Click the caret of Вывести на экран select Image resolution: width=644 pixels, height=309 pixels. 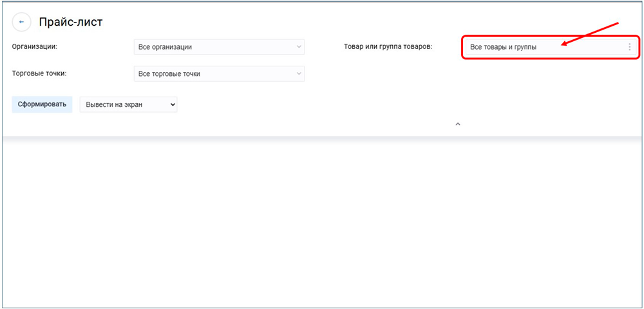(x=171, y=104)
